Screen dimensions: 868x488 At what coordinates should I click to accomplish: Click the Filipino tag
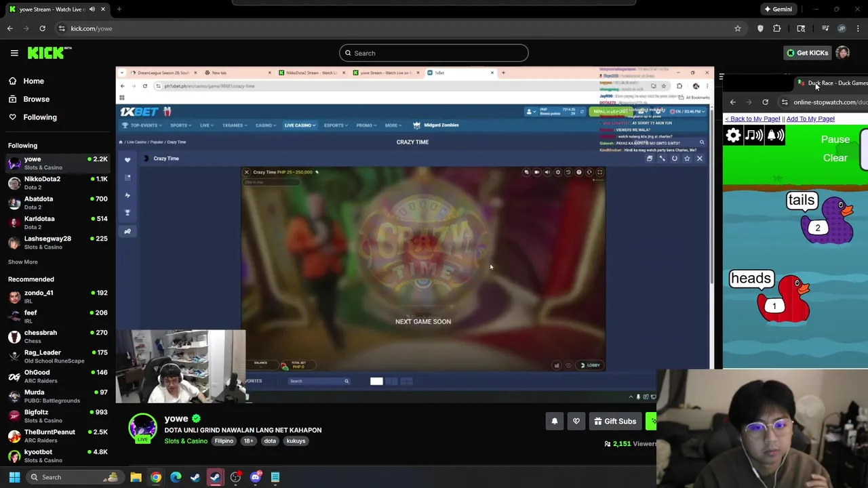pyautogui.click(x=224, y=441)
